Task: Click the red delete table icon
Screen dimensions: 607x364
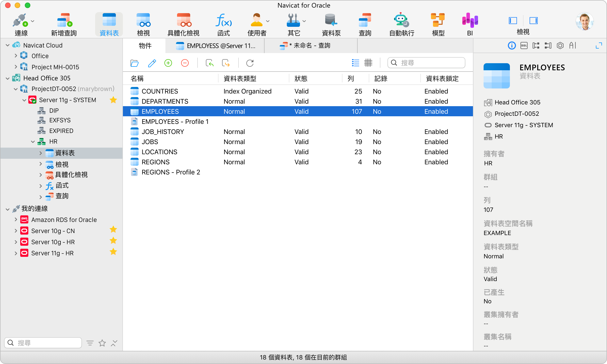Action: click(x=185, y=63)
